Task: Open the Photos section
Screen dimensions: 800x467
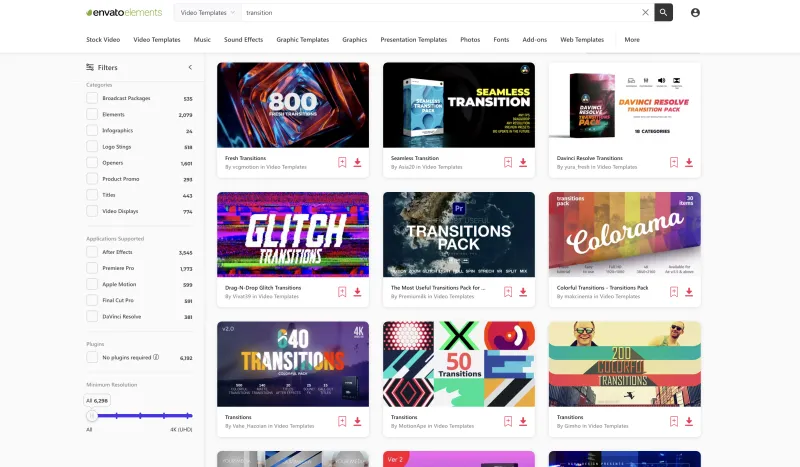Action: [470, 39]
